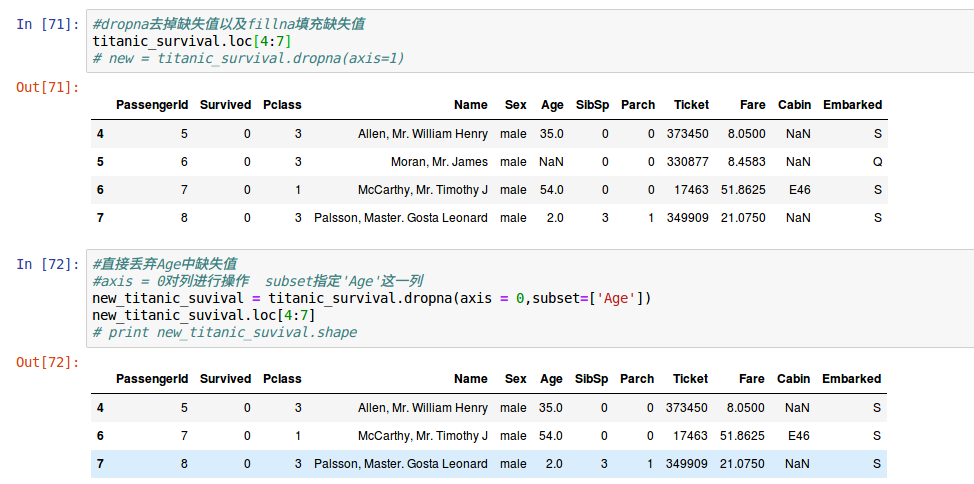
Task: Click embarked value Q in Out[71]
Action: [x=877, y=162]
